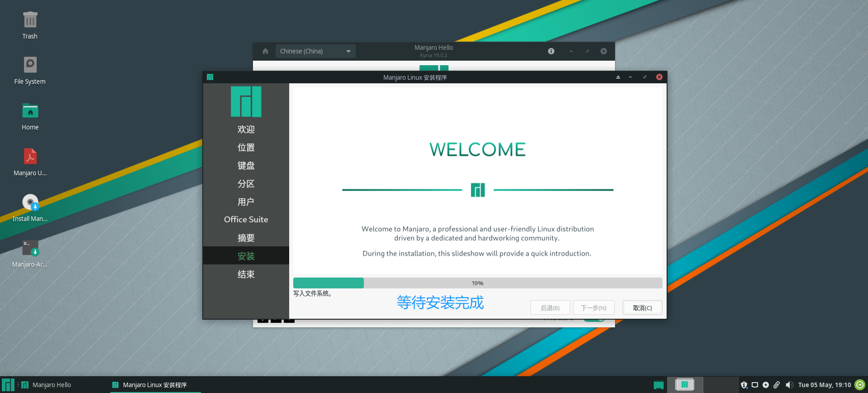Click the display/network tray icon
The image size is (868, 393).
tap(755, 385)
